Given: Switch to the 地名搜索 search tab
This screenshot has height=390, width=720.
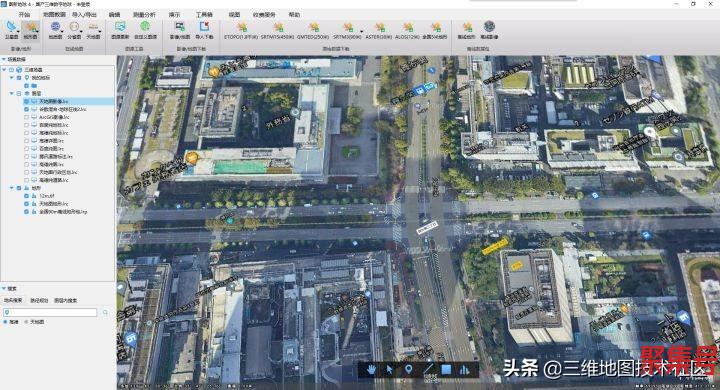Looking at the screenshot, I should tap(13, 300).
